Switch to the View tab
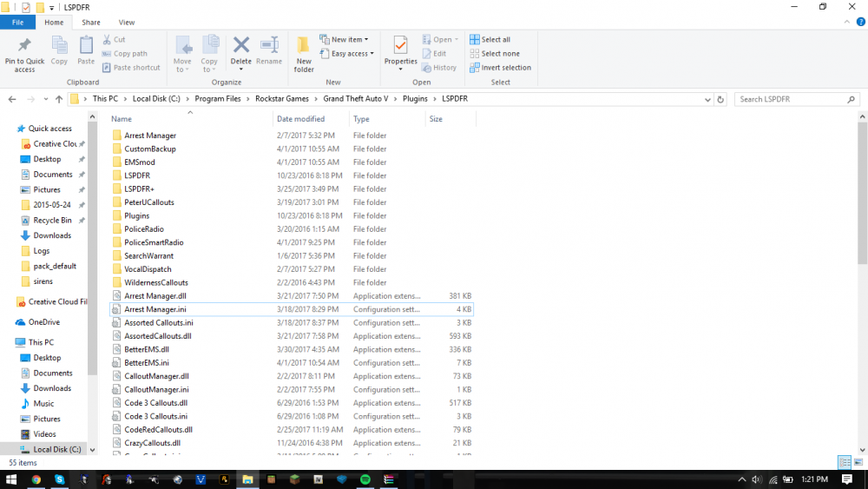 coord(126,23)
